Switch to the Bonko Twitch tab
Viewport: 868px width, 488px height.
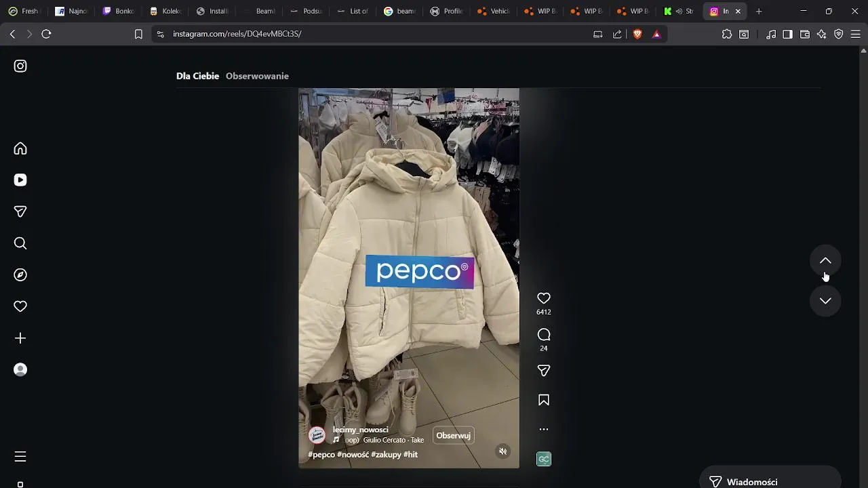[x=119, y=12]
